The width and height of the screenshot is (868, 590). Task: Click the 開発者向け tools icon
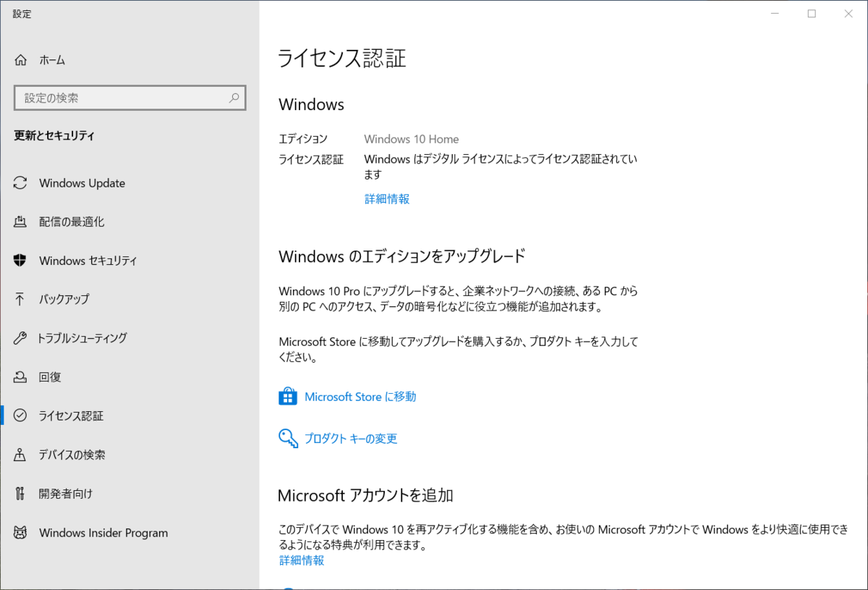point(21,494)
